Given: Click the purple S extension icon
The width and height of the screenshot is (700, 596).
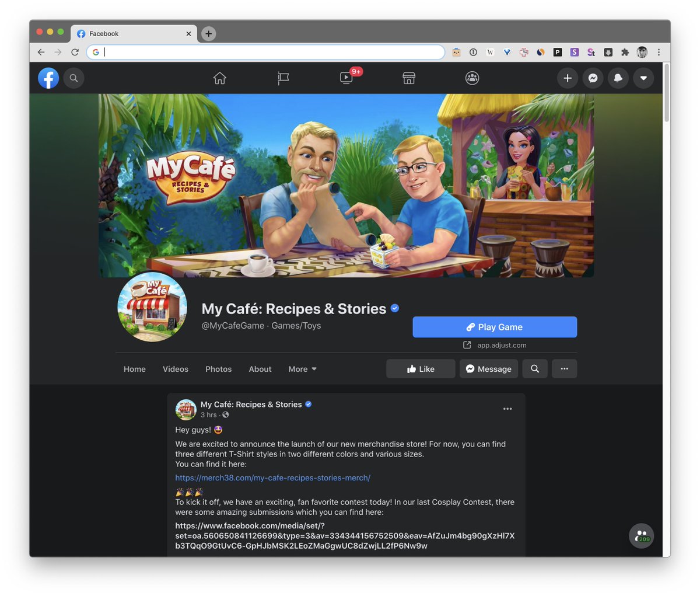Looking at the screenshot, I should click(575, 52).
